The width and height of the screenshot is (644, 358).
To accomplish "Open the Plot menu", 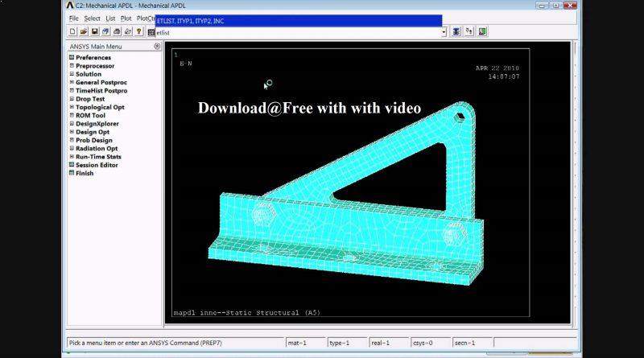I will point(126,19).
